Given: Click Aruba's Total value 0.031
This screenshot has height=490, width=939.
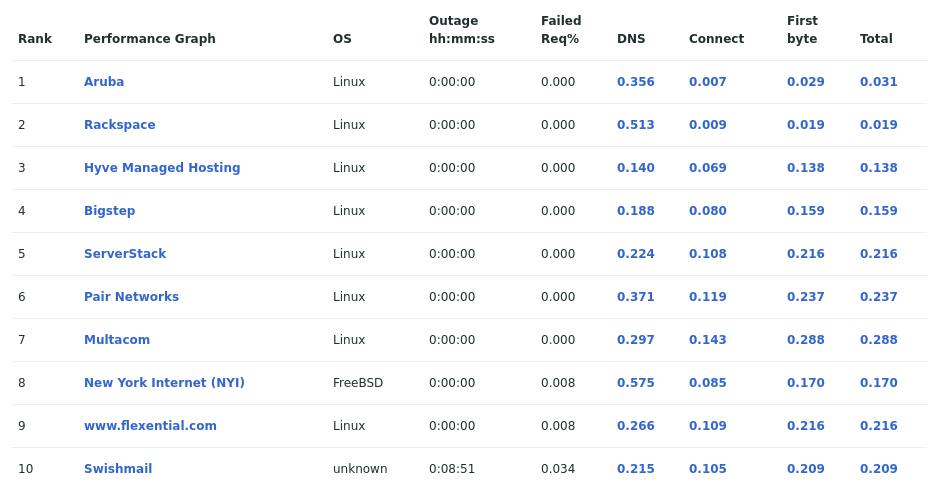Looking at the screenshot, I should (879, 81).
